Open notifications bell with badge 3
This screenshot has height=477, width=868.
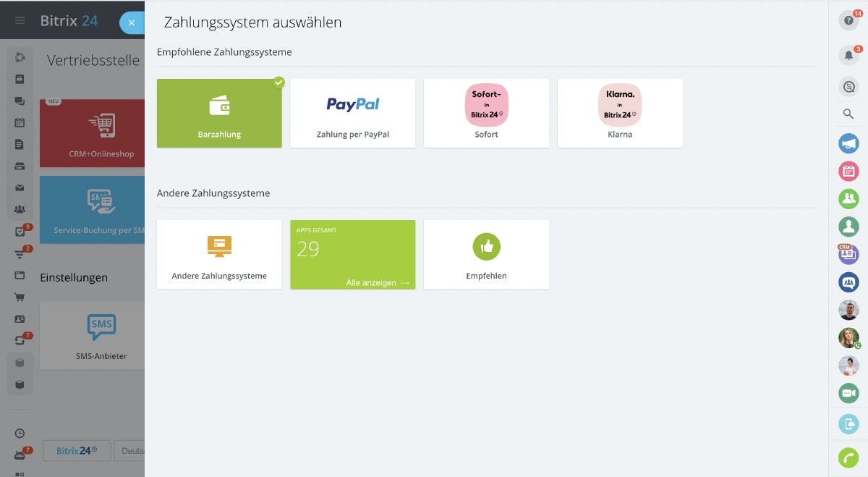(x=848, y=55)
